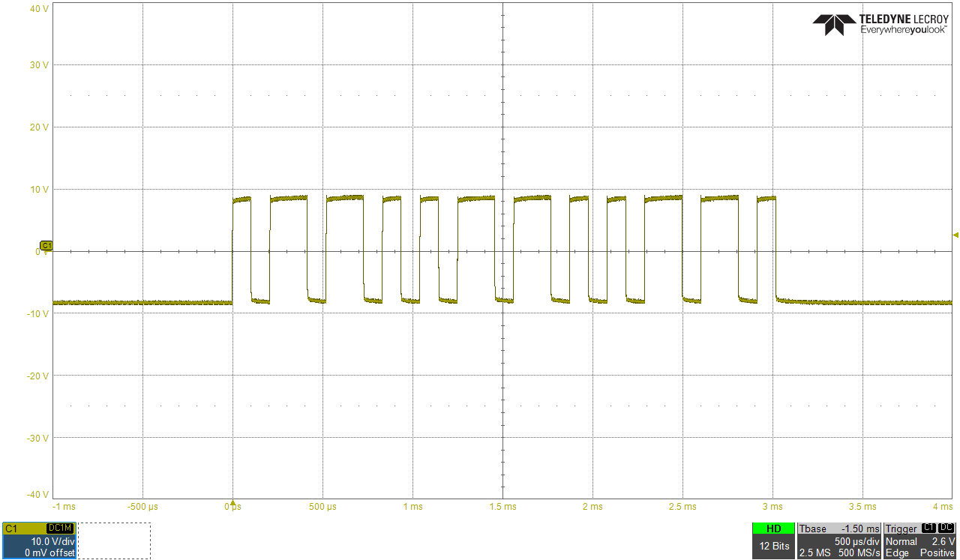
Task: Click the DC1M coupling badge
Action: coord(60,529)
